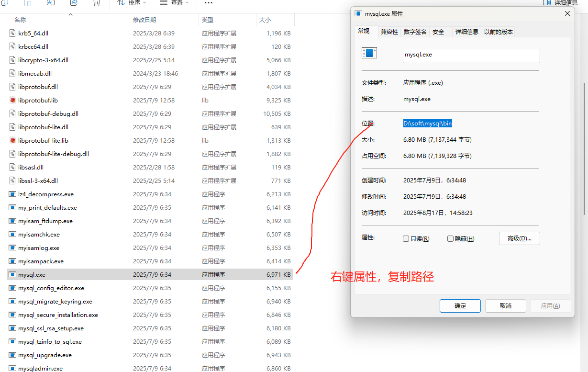The width and height of the screenshot is (588, 372).
Task: Switch to the 详细信息 tab in properties dialog
Action: (x=467, y=32)
